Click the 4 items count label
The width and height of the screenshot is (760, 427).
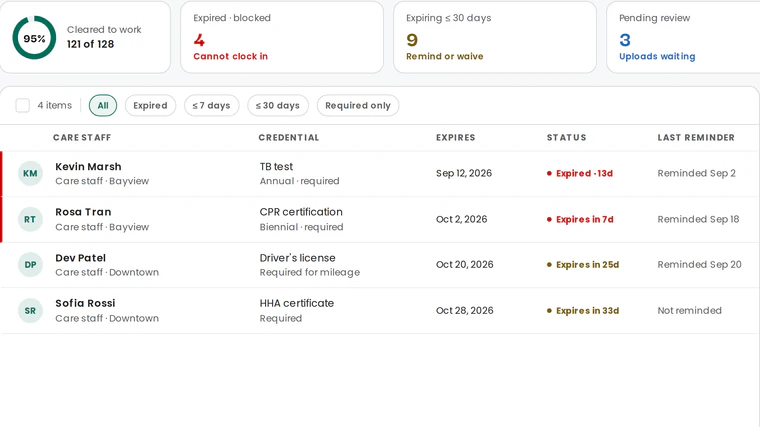[x=55, y=105]
